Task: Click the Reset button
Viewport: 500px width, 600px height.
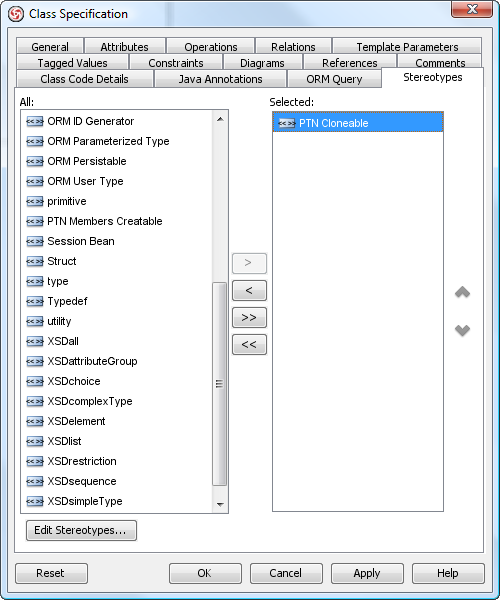Action: pos(51,573)
